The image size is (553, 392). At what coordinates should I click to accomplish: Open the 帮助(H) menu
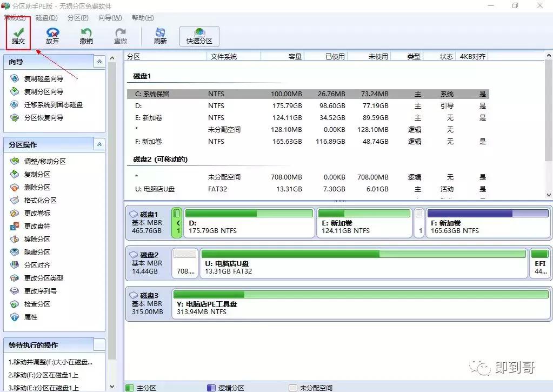pos(143,18)
